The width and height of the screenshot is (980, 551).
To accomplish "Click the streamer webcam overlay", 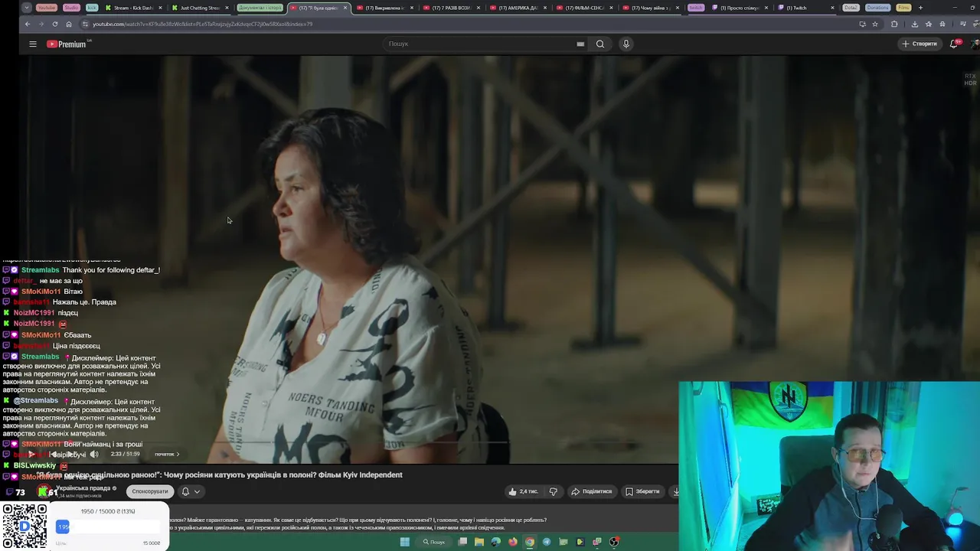I will point(829,466).
